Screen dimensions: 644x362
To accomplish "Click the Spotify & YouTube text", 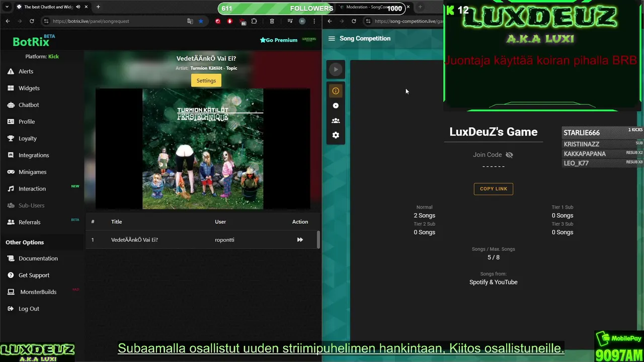I will [x=494, y=282].
